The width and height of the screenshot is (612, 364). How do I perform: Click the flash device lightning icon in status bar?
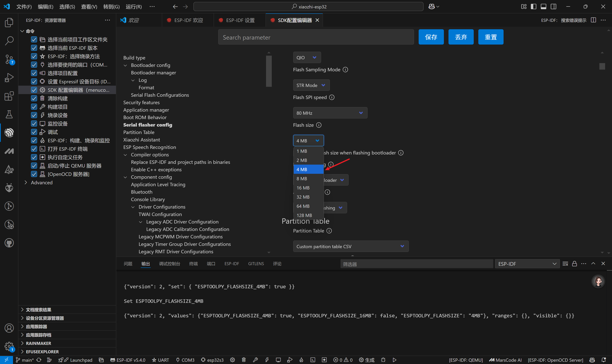tap(267, 360)
